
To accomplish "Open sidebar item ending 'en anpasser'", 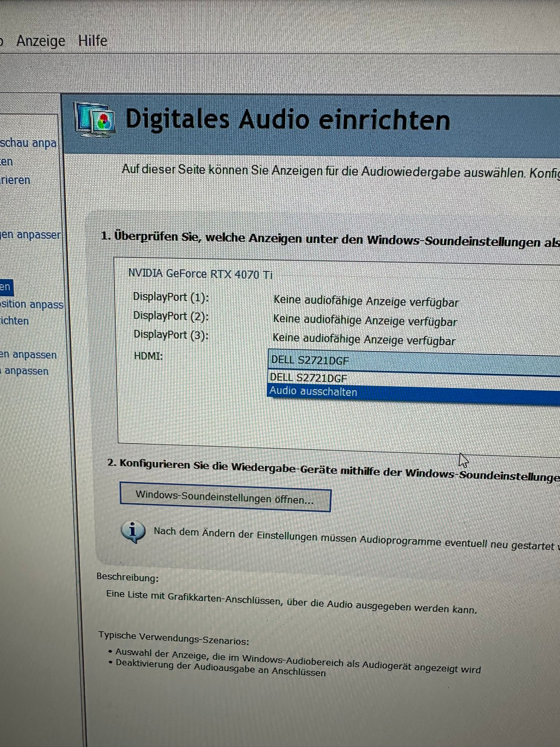I will (x=30, y=235).
